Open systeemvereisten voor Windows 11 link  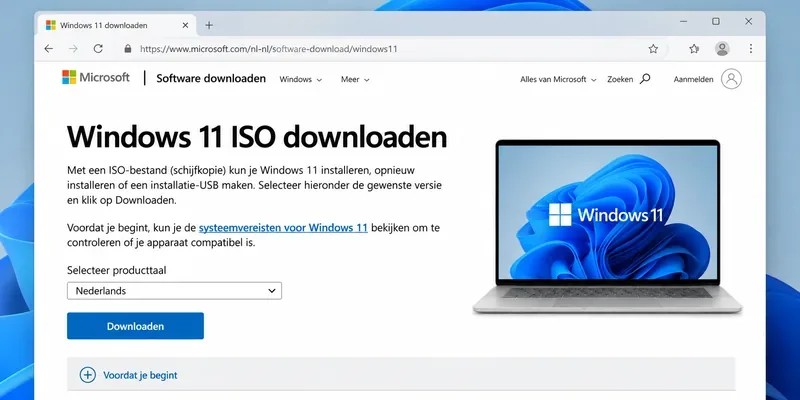coord(283,228)
